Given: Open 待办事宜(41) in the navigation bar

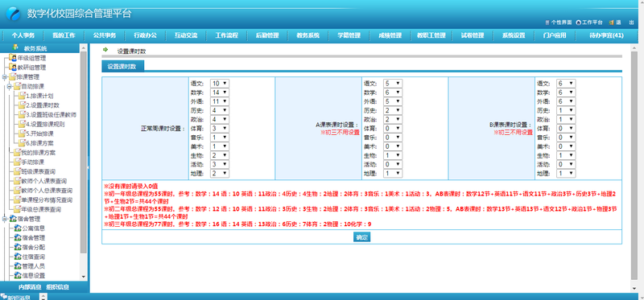Looking at the screenshot, I should (606, 35).
